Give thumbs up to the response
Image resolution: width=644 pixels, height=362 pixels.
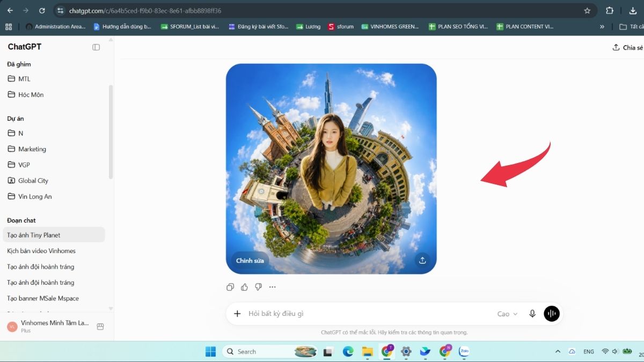pyautogui.click(x=244, y=287)
